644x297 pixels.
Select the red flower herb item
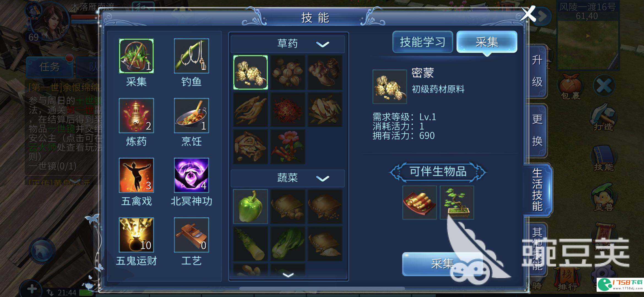[288, 147]
